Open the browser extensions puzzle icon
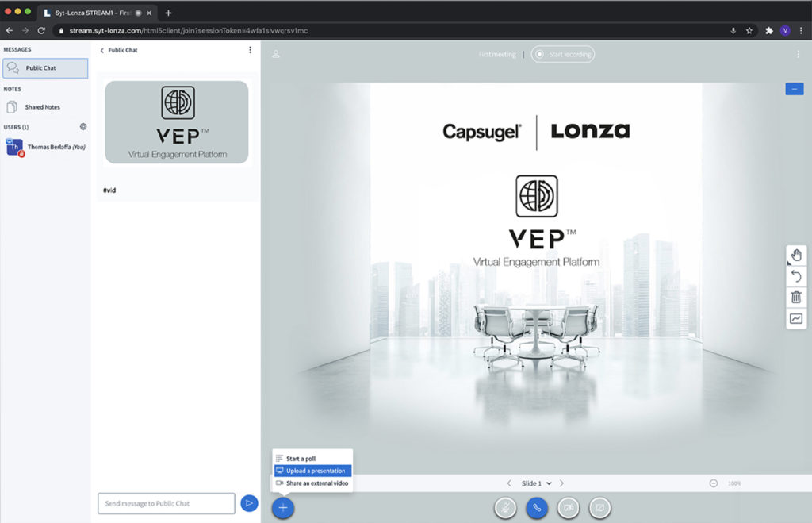812x523 pixels. coord(769,31)
